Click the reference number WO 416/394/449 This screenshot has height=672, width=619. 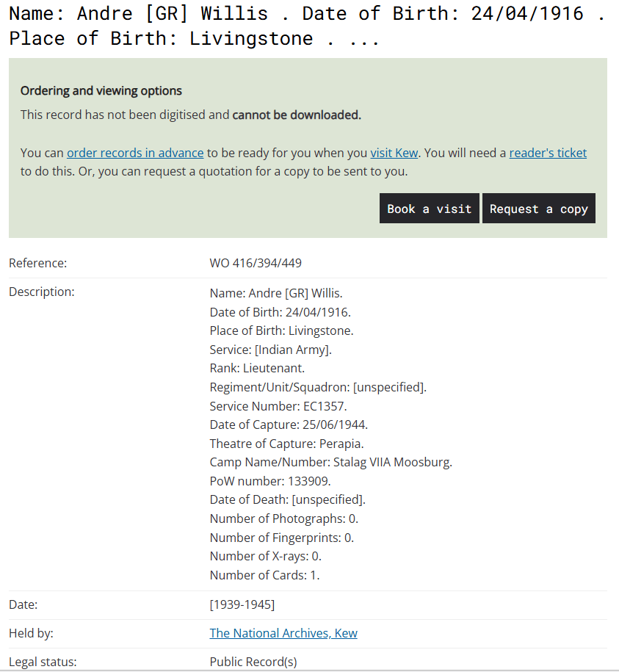click(x=256, y=263)
